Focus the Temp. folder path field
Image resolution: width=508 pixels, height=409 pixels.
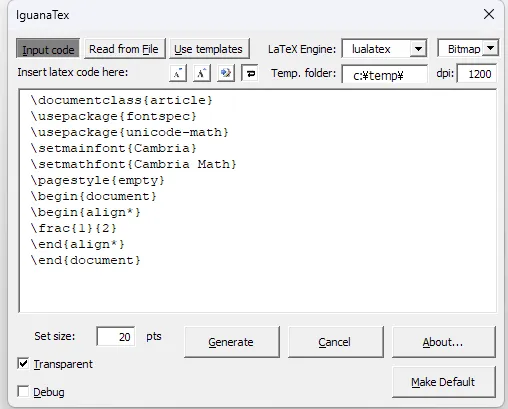pyautogui.click(x=385, y=74)
